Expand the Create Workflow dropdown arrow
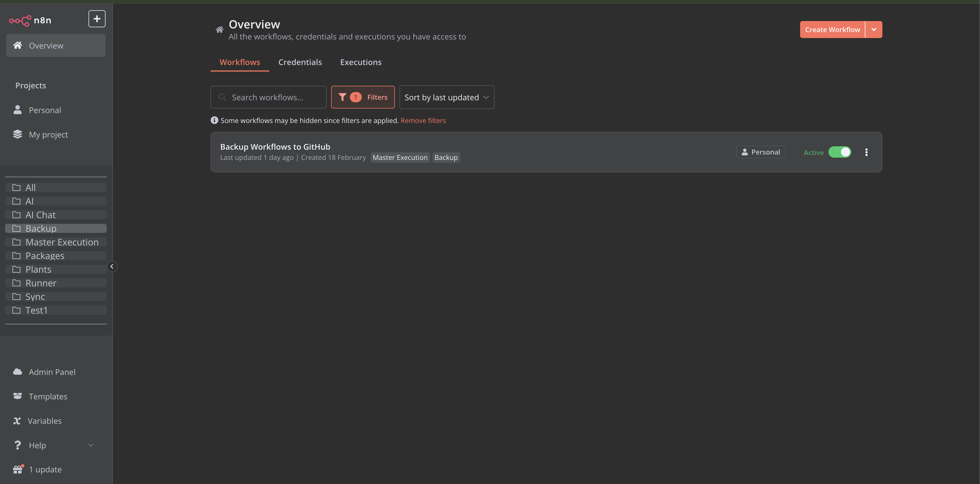The height and width of the screenshot is (484, 980). point(874,29)
